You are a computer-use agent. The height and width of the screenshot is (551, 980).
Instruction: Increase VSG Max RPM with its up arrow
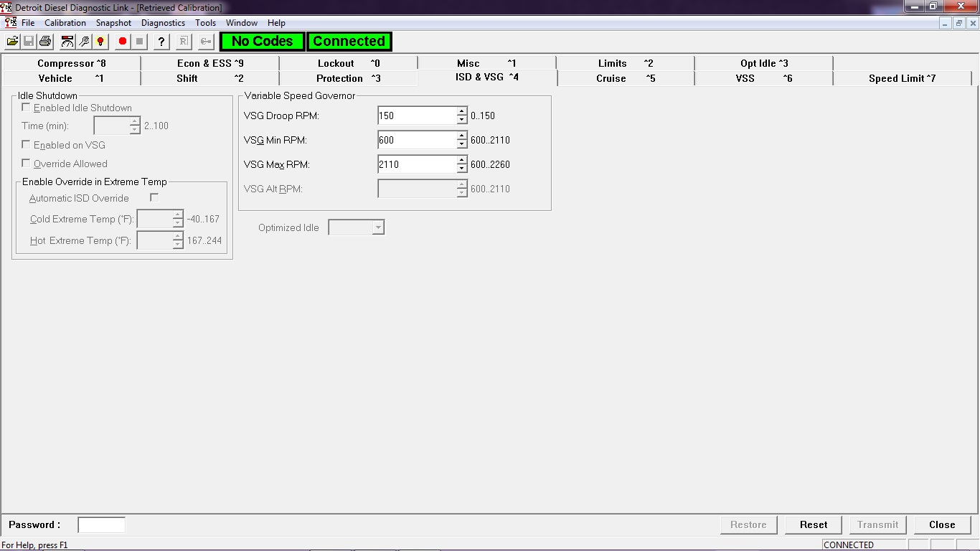click(461, 161)
